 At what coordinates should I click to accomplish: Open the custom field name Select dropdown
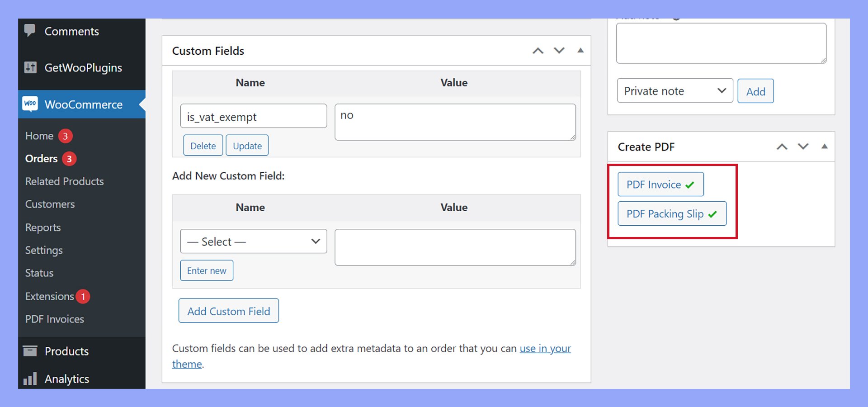click(x=253, y=241)
